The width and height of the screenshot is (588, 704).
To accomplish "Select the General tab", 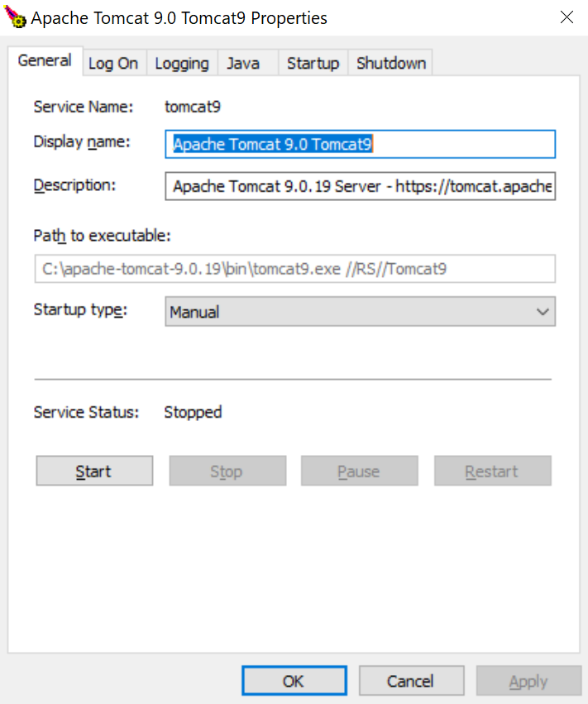I will coord(45,60).
